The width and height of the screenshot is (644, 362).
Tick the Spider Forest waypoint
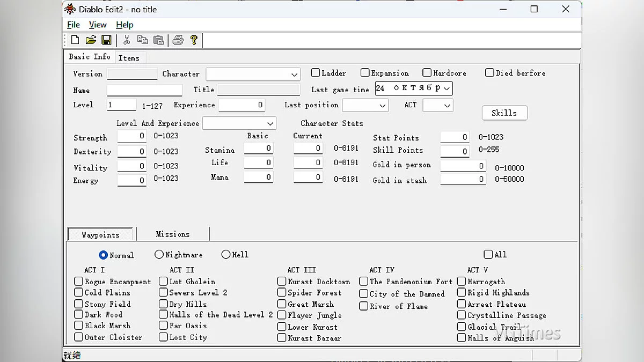coord(282,292)
